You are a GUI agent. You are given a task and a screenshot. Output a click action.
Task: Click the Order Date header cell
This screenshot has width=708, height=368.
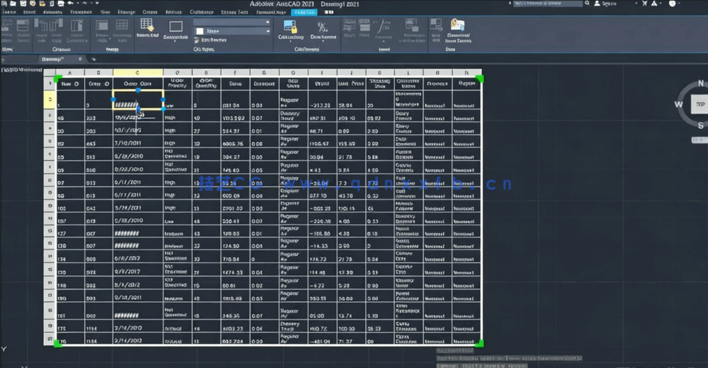(138, 84)
